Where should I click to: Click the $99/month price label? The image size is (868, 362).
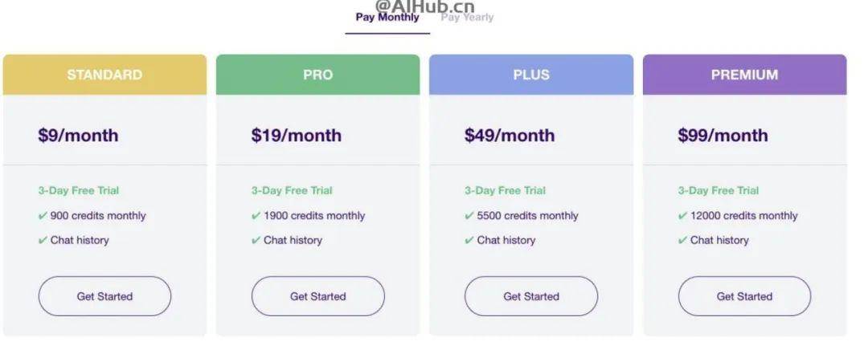click(723, 136)
